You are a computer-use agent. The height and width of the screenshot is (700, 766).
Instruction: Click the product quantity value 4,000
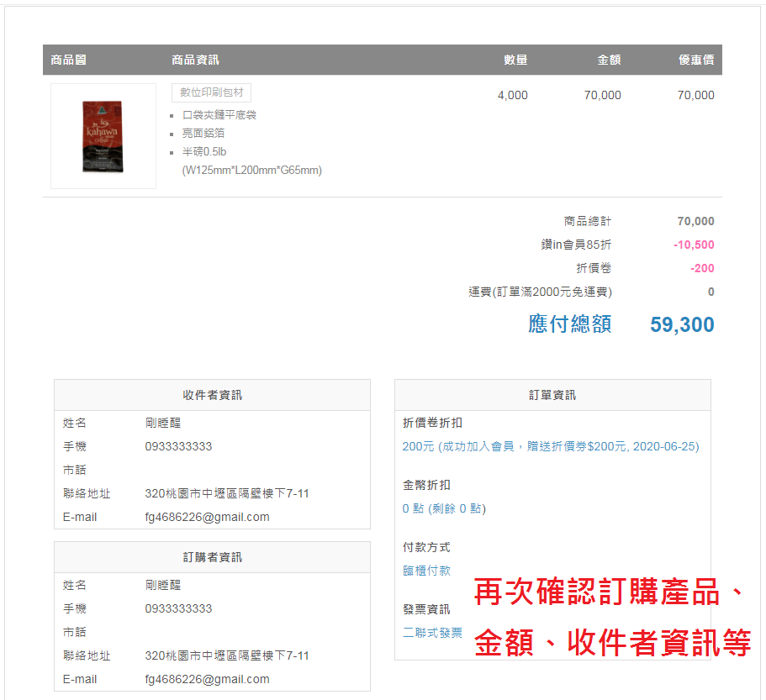pos(512,95)
